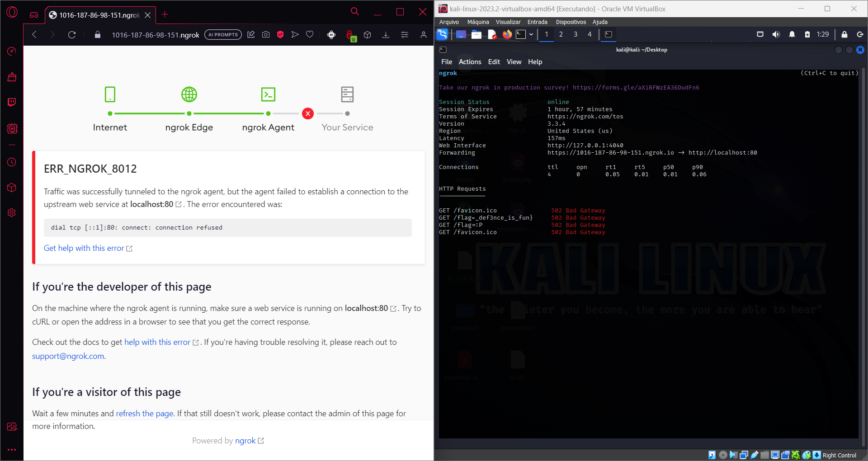
Task: Open the AI chip extension icon
Action: point(331,35)
